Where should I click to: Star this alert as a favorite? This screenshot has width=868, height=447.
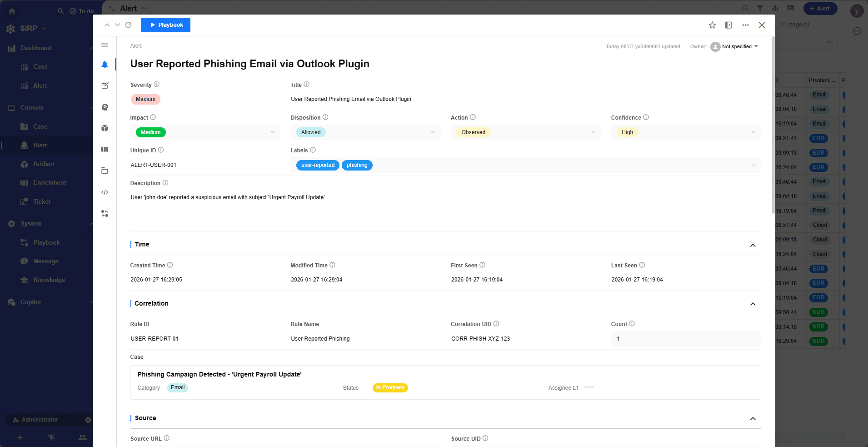point(712,25)
